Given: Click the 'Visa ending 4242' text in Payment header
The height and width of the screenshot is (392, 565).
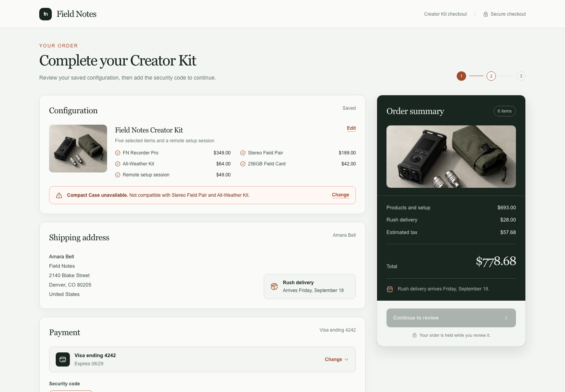Looking at the screenshot, I should coord(337,330).
